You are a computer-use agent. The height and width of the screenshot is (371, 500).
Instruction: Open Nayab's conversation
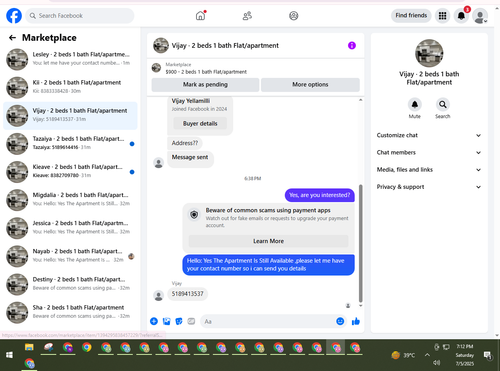[x=70, y=256]
